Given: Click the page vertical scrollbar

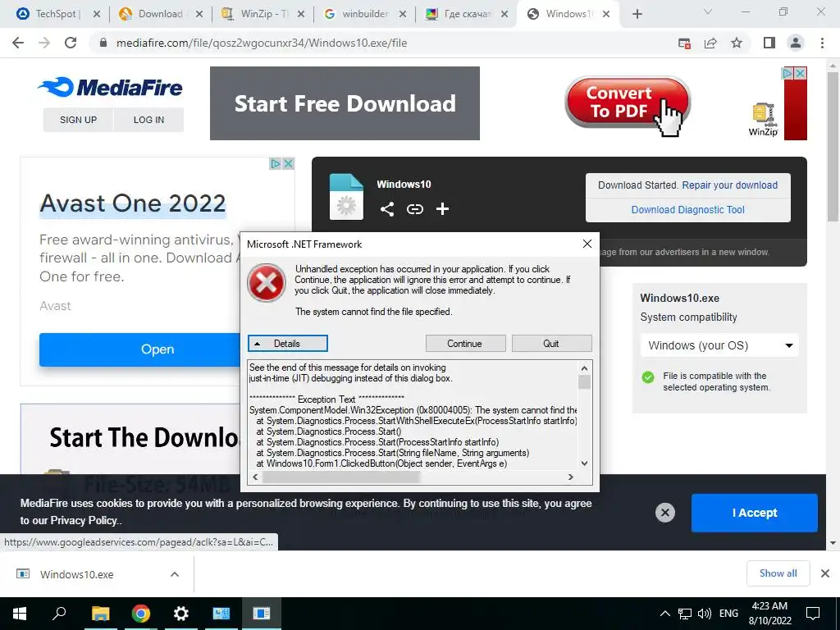Looking at the screenshot, I should [833, 144].
